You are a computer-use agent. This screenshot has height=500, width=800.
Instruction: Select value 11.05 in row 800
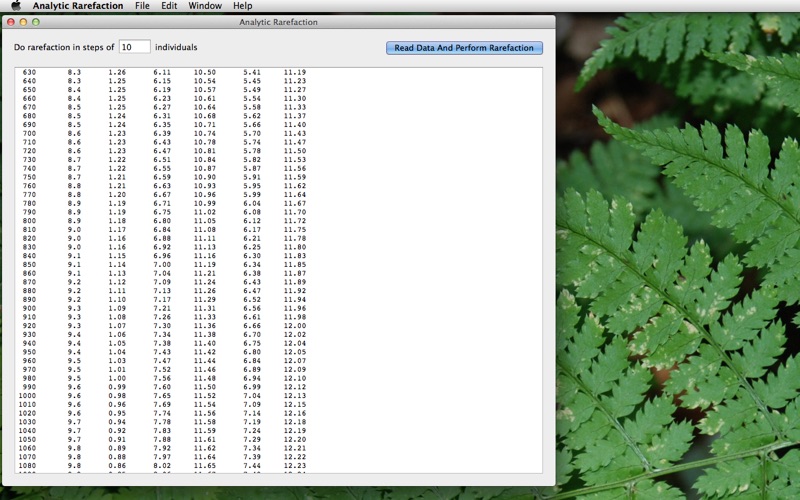(205, 221)
